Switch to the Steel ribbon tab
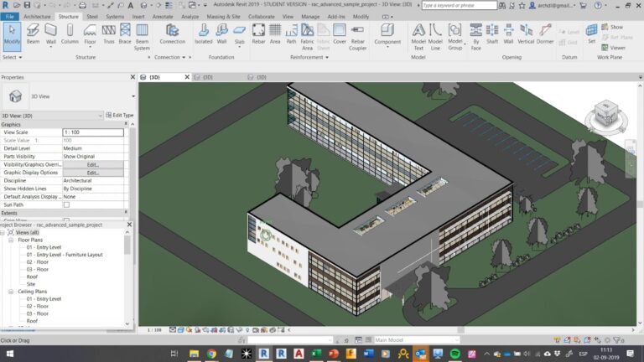 pyautogui.click(x=92, y=17)
